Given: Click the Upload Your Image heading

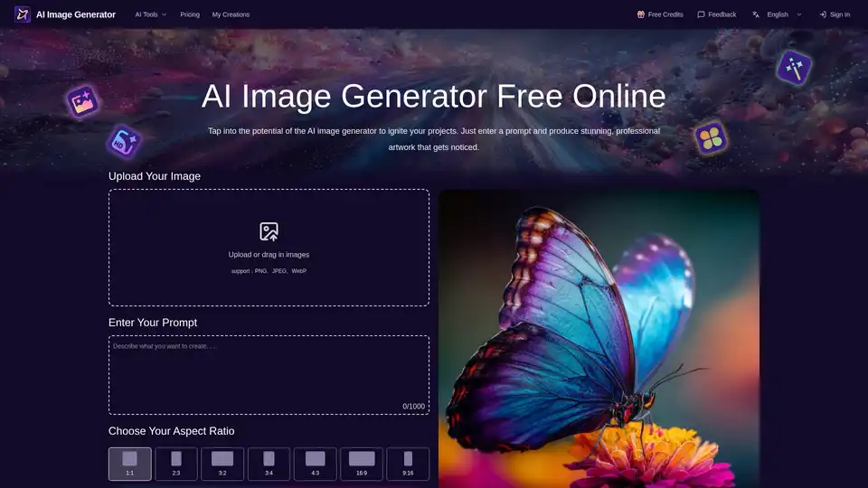Looking at the screenshot, I should point(155,176).
